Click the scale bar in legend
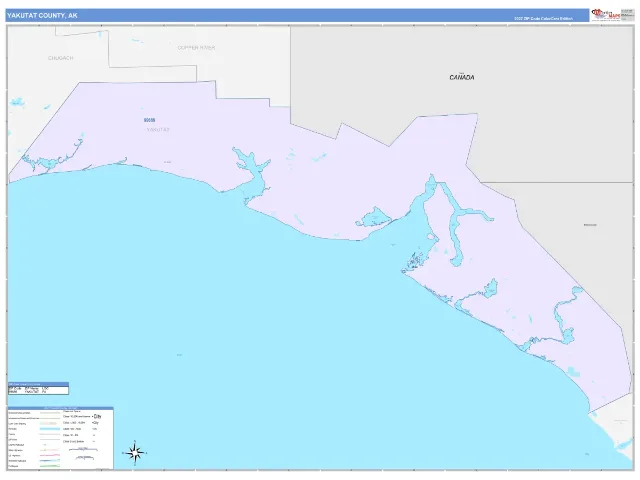Image resolution: width=640 pixels, height=480 pixels. pos(83,449)
